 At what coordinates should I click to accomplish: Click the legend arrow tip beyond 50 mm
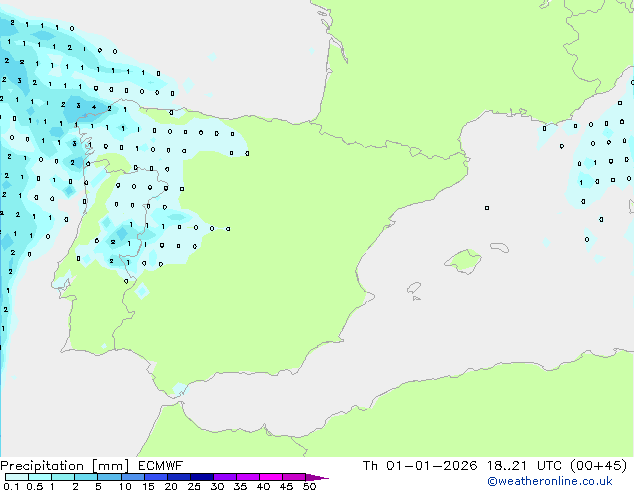[317, 477]
